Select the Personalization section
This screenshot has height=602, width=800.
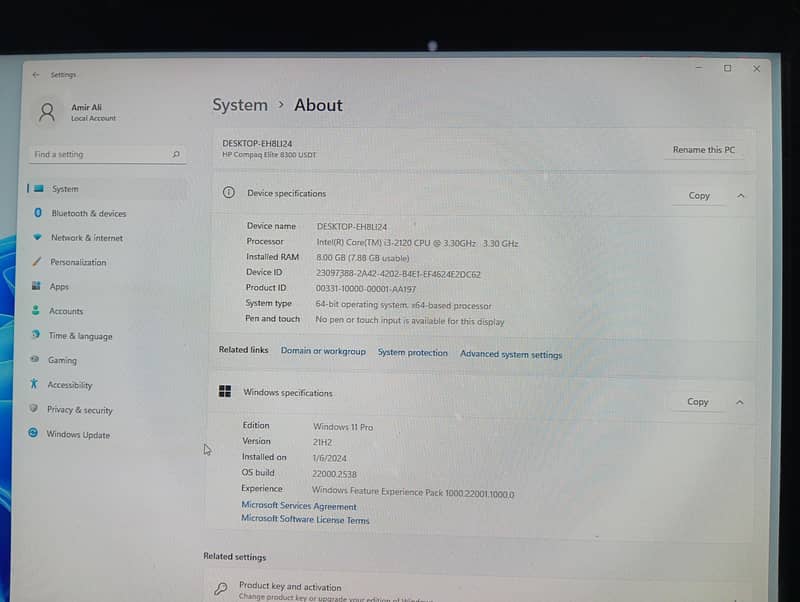pos(85,262)
